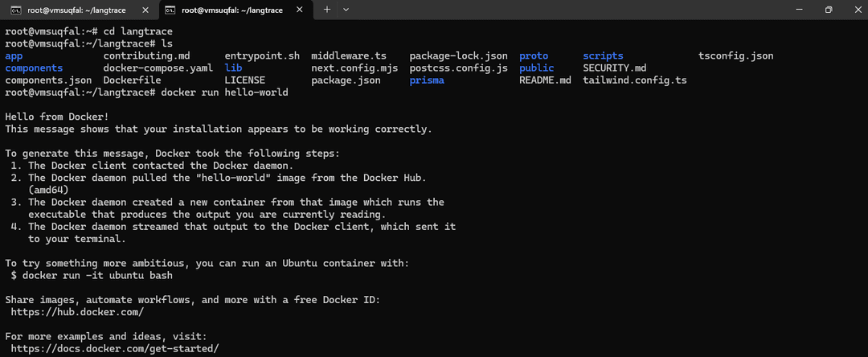
Task: Restore down the terminal window
Action: (x=828, y=10)
